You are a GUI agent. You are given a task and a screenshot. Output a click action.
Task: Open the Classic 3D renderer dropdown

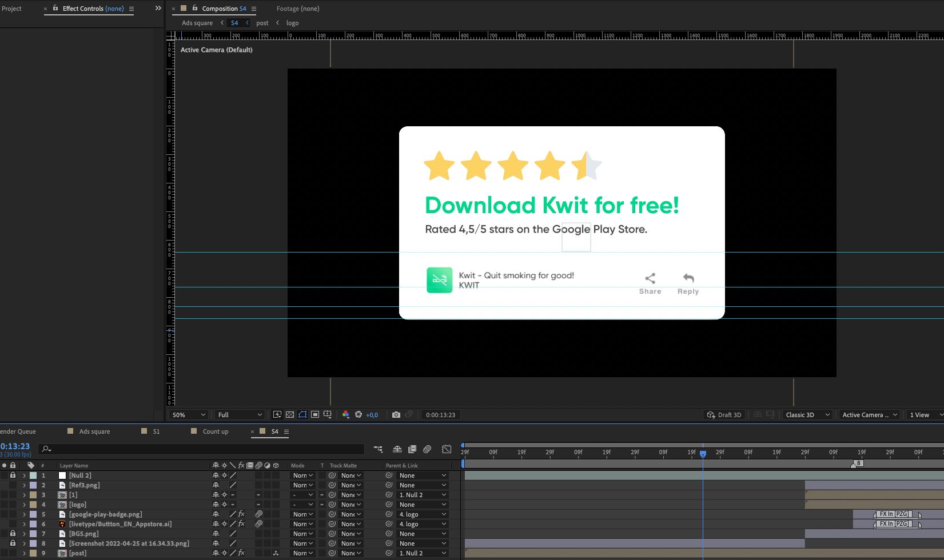tap(807, 415)
